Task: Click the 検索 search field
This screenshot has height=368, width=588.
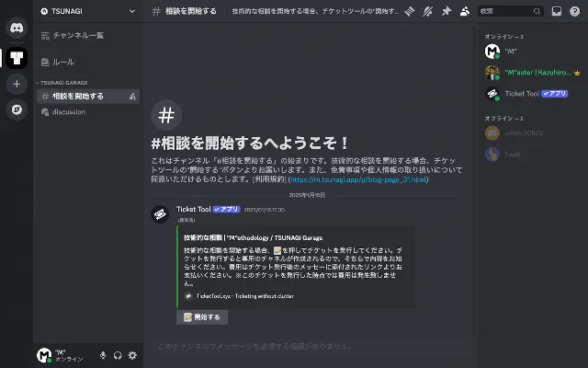Action: click(510, 11)
